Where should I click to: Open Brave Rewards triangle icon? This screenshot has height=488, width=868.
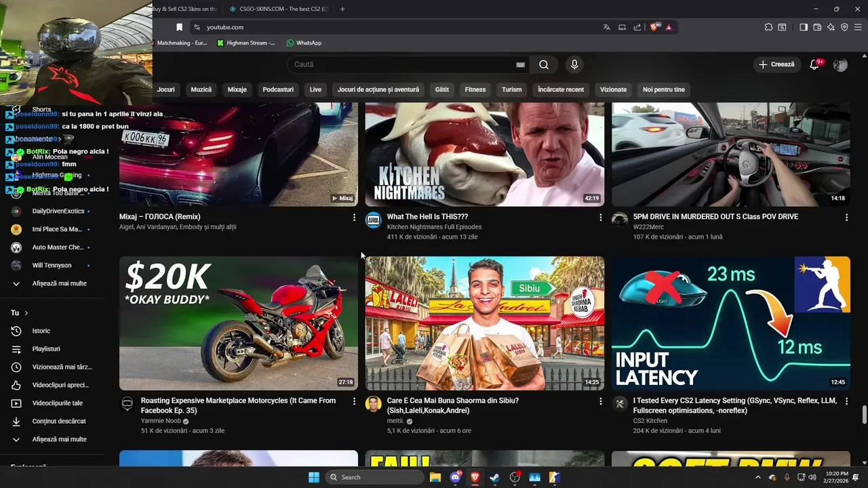[x=669, y=27]
